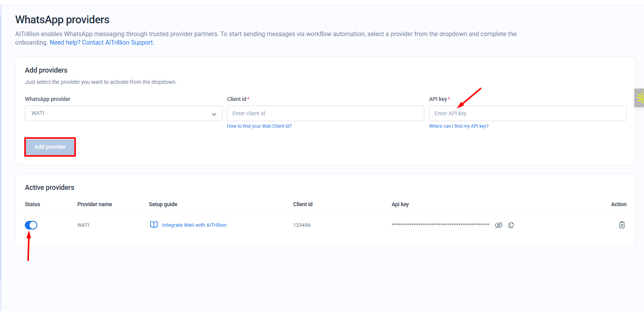Open Integrate Wati with AiTrillion guide link

[194, 225]
